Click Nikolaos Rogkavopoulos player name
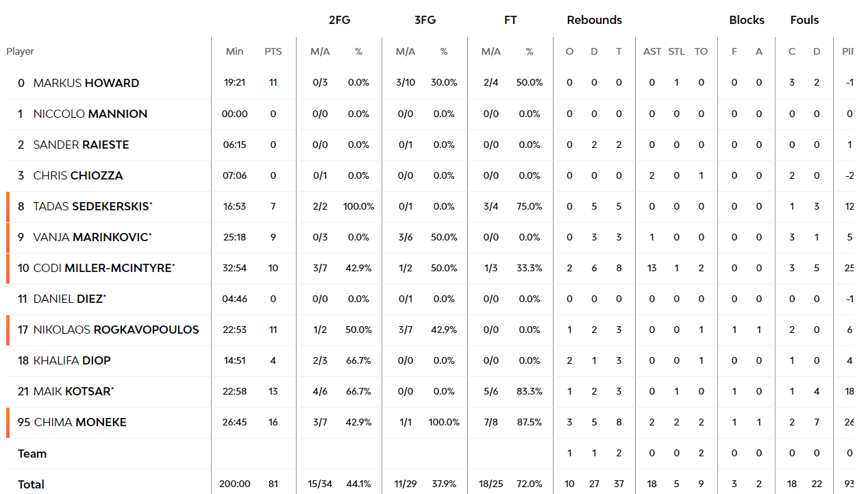868x494 pixels. click(x=116, y=330)
